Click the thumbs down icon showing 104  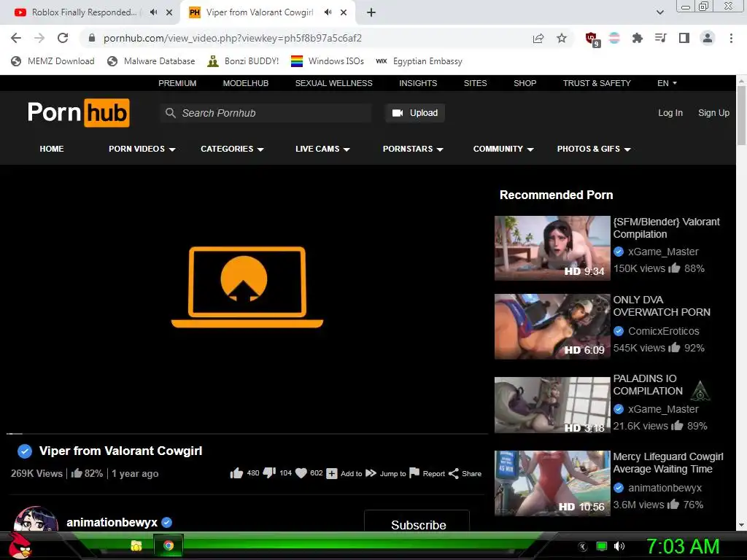269,472
